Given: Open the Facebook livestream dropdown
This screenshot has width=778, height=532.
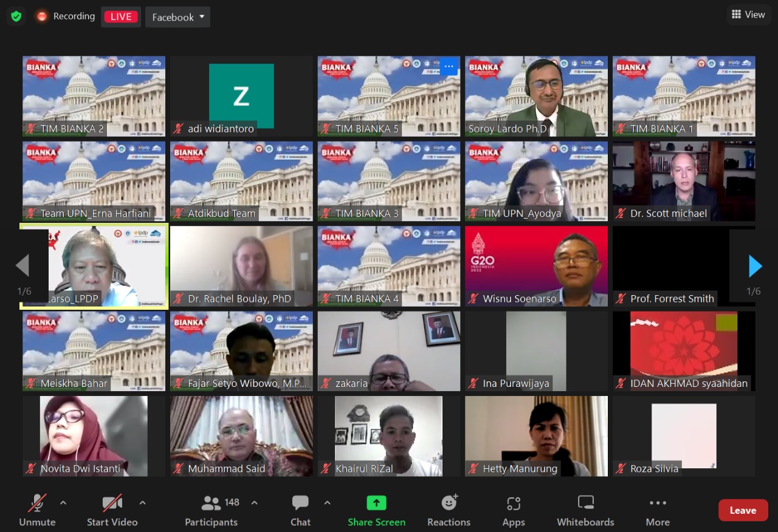Looking at the screenshot, I should [177, 17].
